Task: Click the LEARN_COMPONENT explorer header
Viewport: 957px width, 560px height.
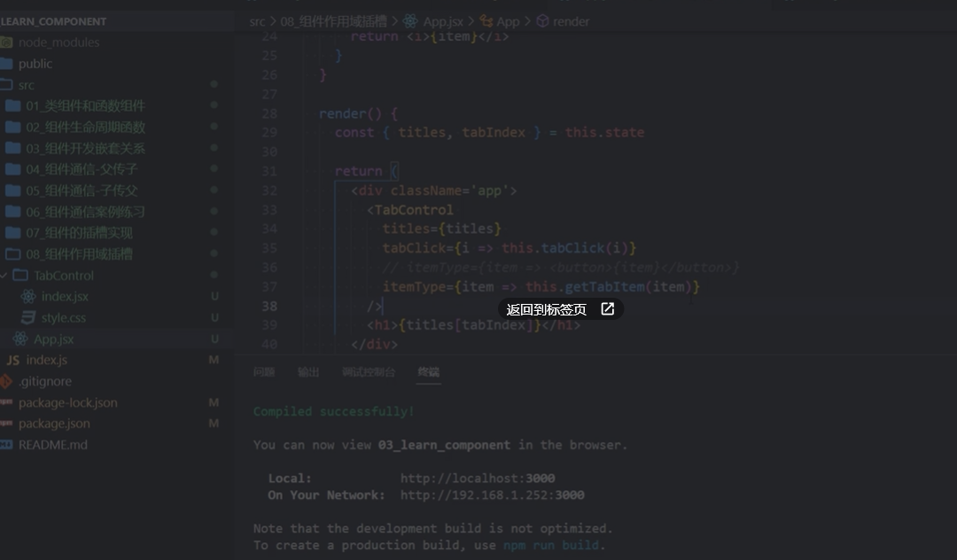Action: (54, 21)
